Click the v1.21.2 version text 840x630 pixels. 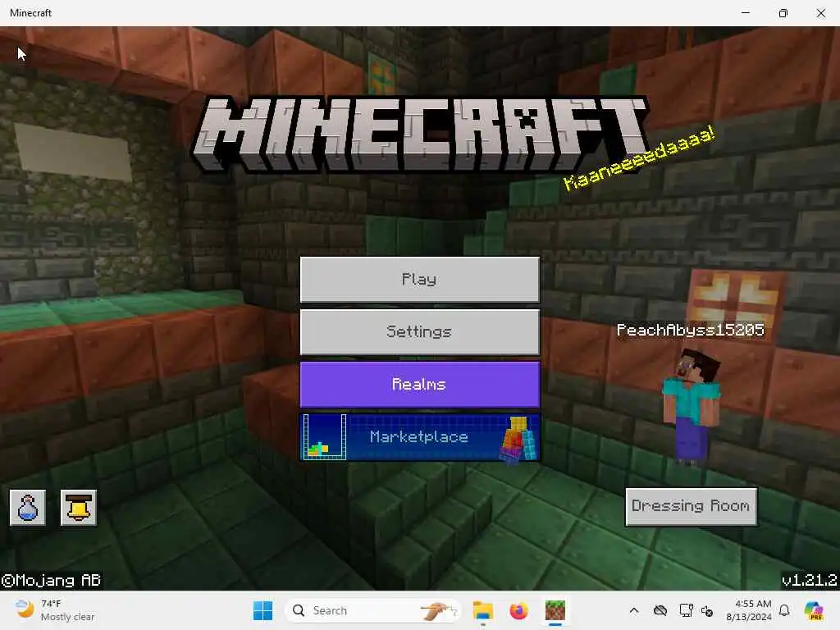point(809,580)
